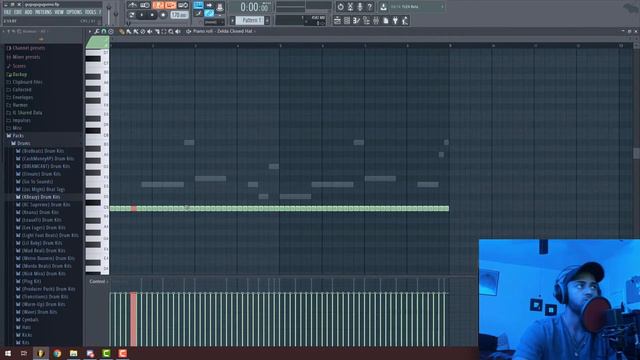Open the plugin picker plug icon
Screen dimensions: 640x360
point(395,20)
